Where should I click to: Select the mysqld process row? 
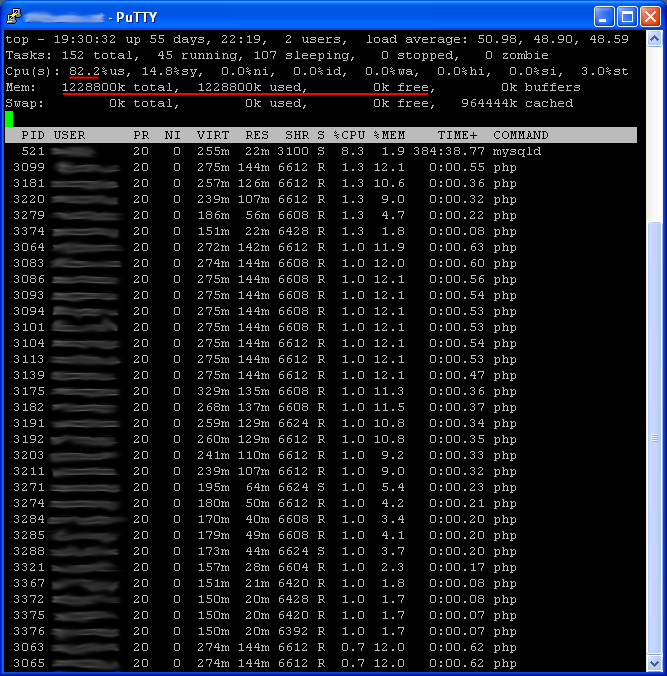[x=300, y=151]
